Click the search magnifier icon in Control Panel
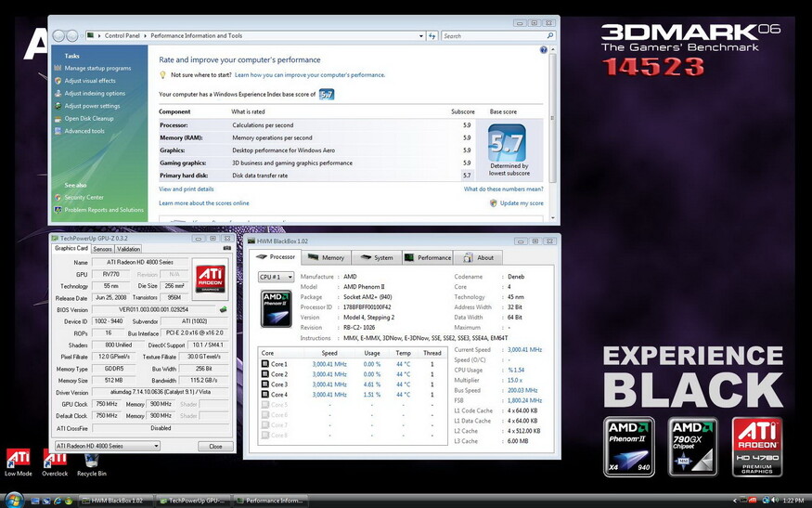 (x=550, y=36)
